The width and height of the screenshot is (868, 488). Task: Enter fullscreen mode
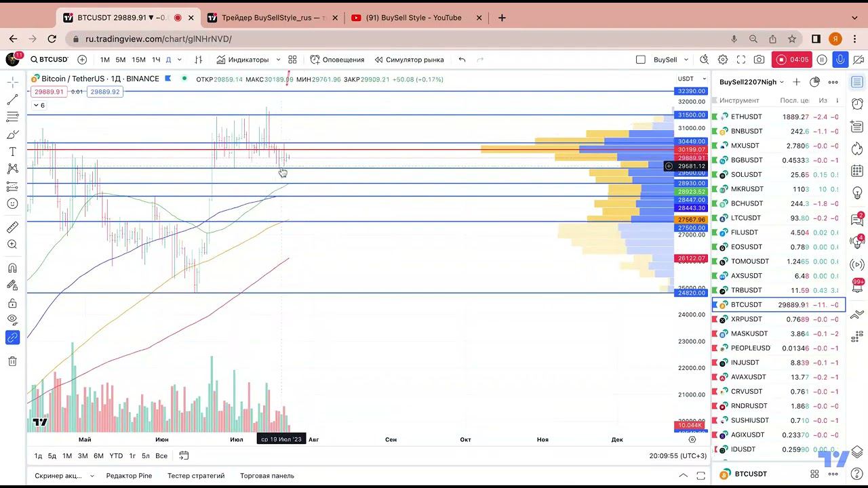(741, 60)
